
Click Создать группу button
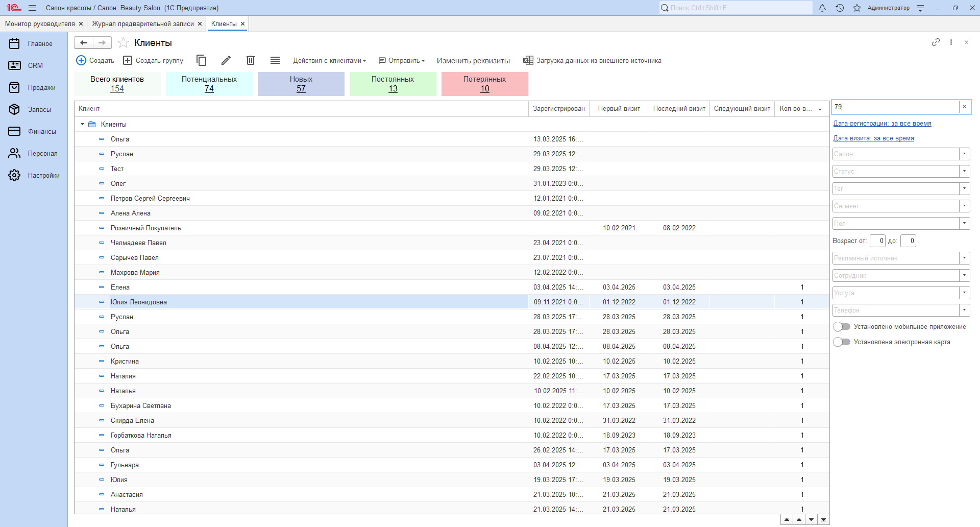coord(154,60)
